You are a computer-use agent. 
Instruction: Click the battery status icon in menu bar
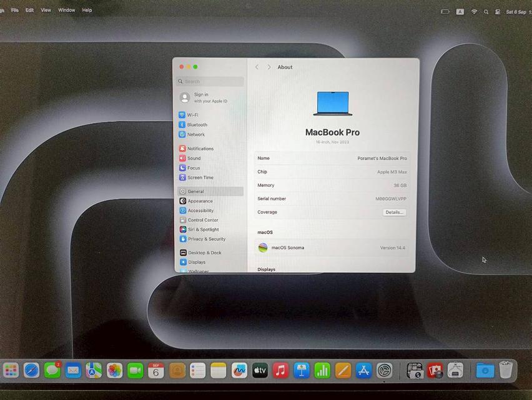pos(445,11)
